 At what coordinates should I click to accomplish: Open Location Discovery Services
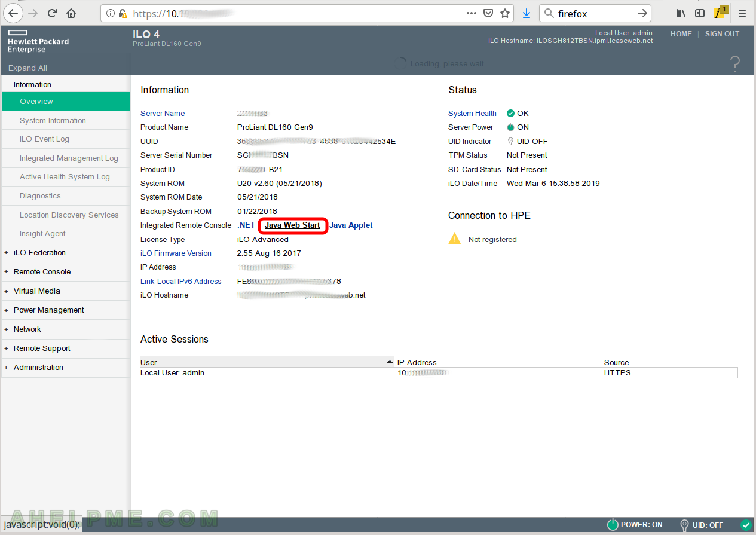[x=69, y=215]
